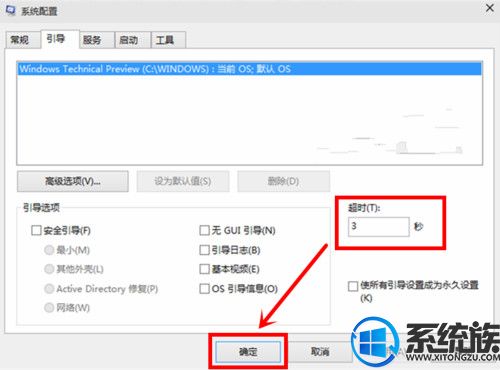Click the 系统配置 title bar icon
The width and height of the screenshot is (500, 370).
pos(11,10)
